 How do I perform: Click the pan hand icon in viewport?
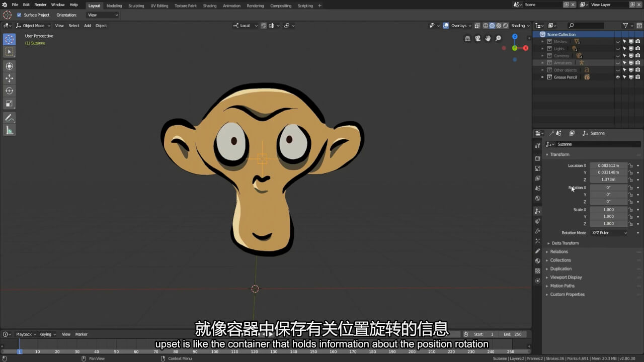click(x=488, y=39)
